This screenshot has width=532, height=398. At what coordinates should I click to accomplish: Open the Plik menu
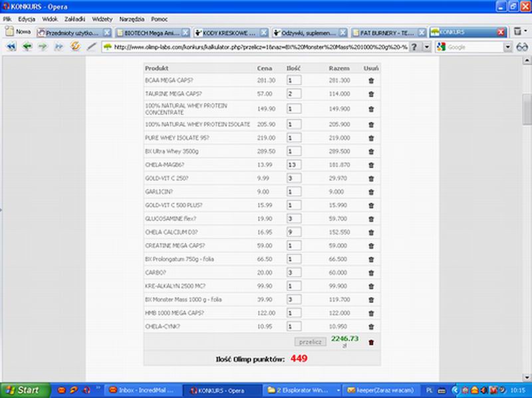tap(7, 19)
